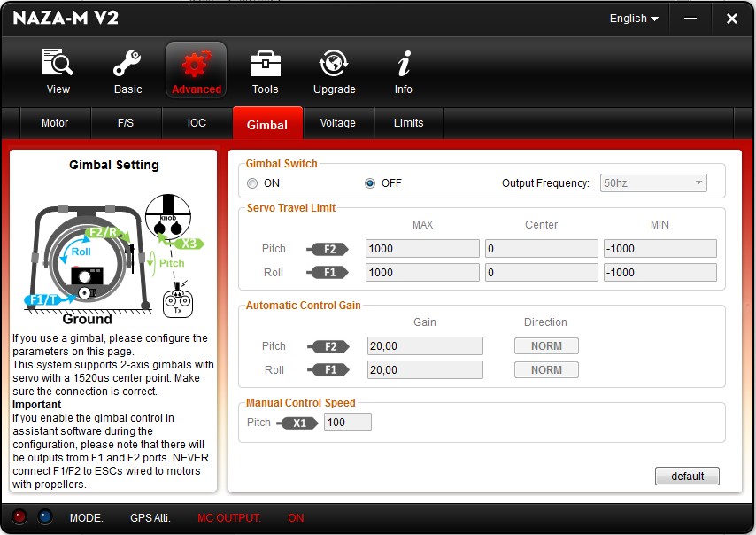Click the Gimbal Setting heading
The height and width of the screenshot is (535, 756).
(114, 165)
